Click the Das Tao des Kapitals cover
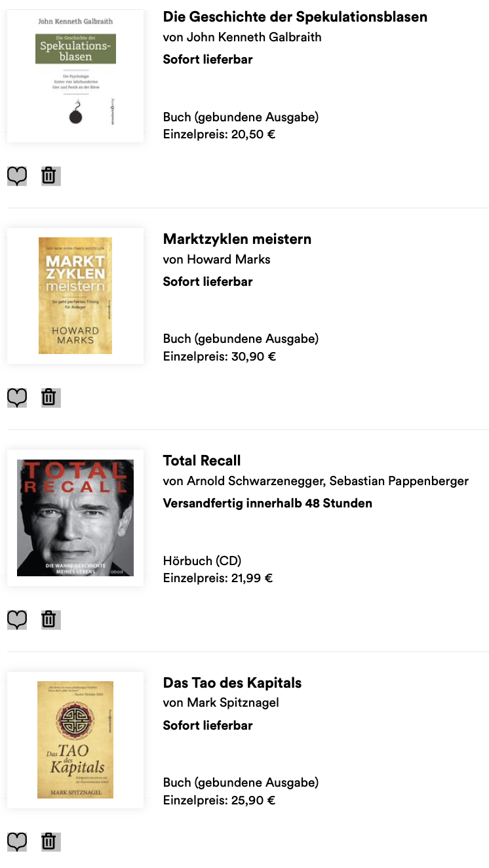Viewport: 489px width, 868px height. [x=75, y=740]
